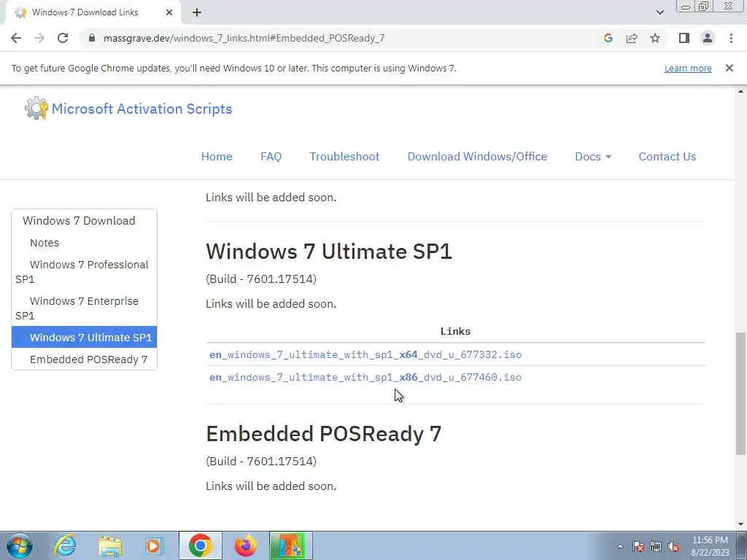Click the Microsoft Activation Scripts gear logo
The width and height of the screenshot is (747, 560).
point(36,108)
